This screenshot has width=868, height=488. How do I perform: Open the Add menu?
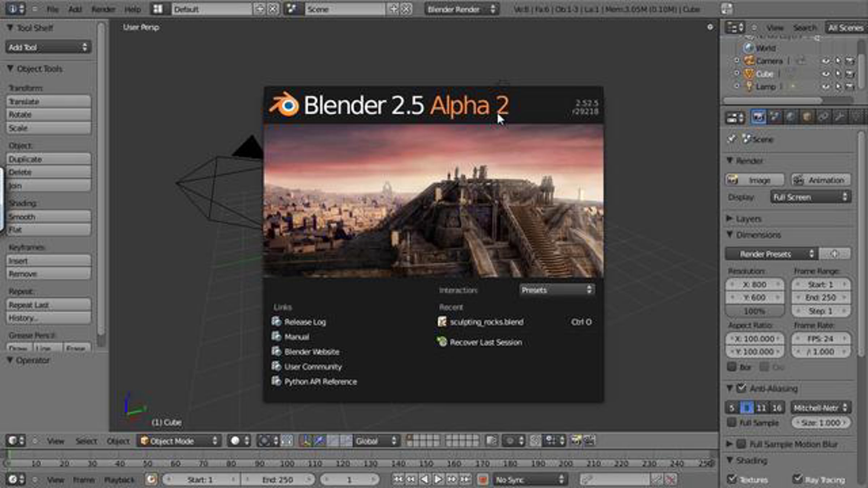tap(75, 9)
